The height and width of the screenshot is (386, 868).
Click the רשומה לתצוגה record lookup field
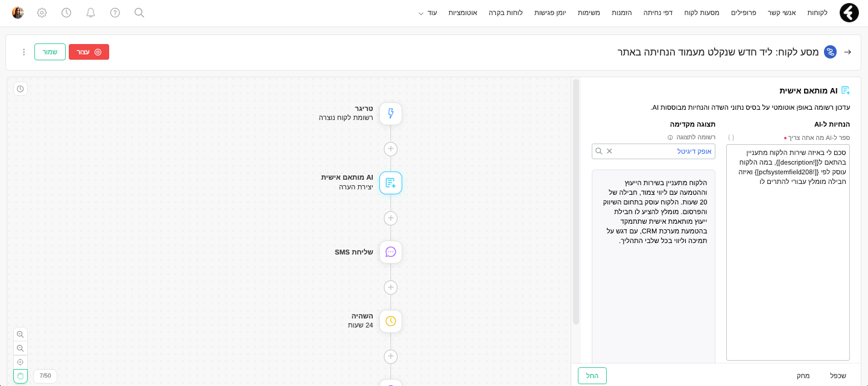pyautogui.click(x=653, y=151)
